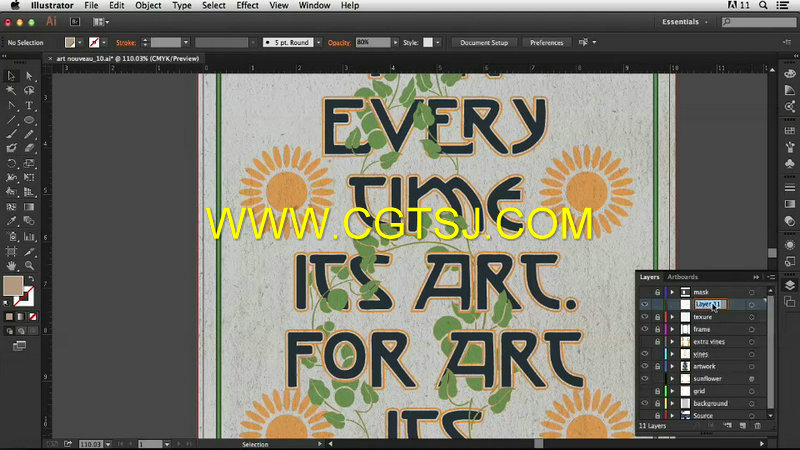
Task: Select the Column Graph tool
Action: (x=29, y=237)
